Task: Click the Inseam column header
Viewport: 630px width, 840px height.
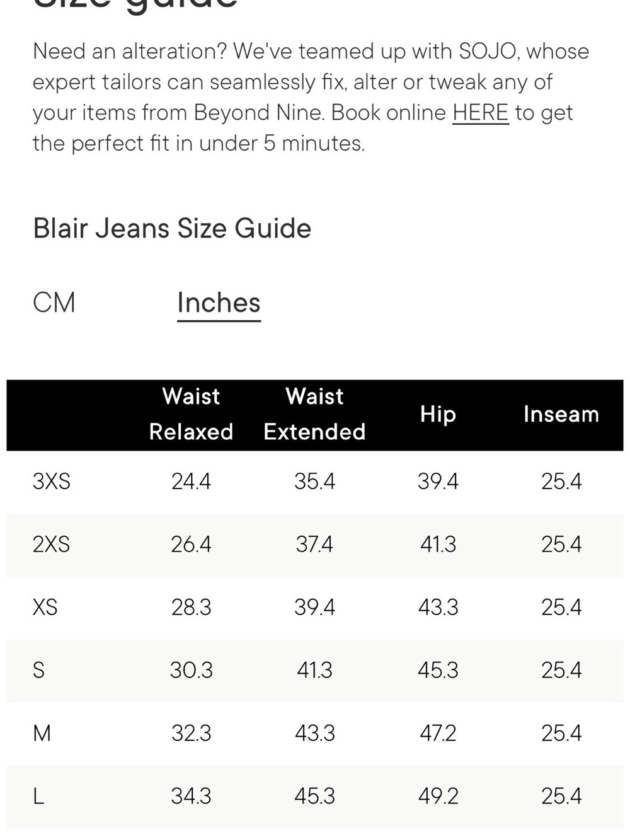Action: [x=561, y=414]
